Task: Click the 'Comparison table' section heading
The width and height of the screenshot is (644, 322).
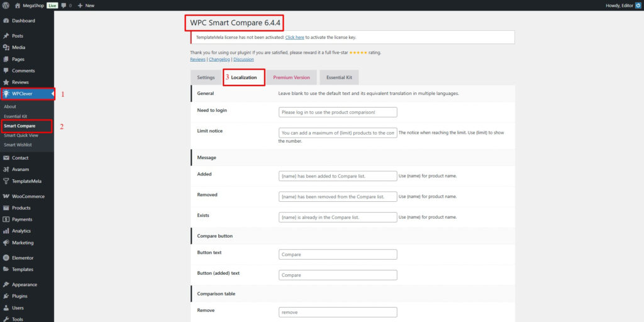Action: (x=216, y=294)
